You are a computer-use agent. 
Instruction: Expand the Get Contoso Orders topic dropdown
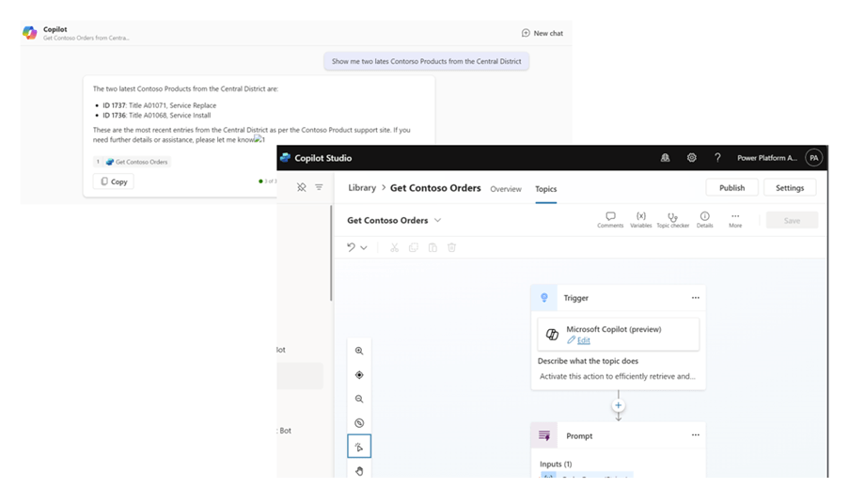(438, 221)
